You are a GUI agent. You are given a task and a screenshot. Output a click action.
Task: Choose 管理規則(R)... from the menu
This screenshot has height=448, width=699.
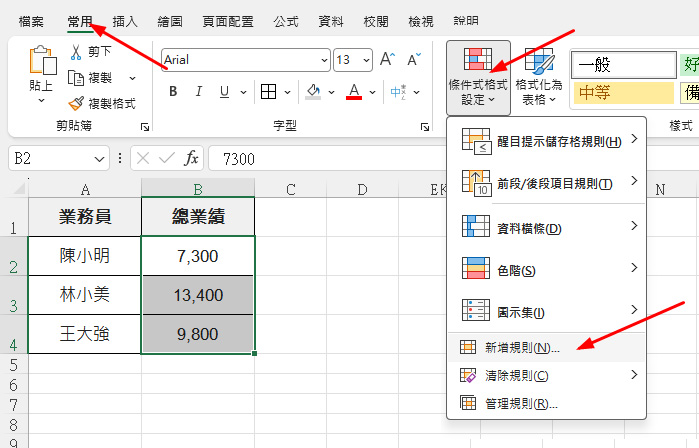pyautogui.click(x=547, y=403)
